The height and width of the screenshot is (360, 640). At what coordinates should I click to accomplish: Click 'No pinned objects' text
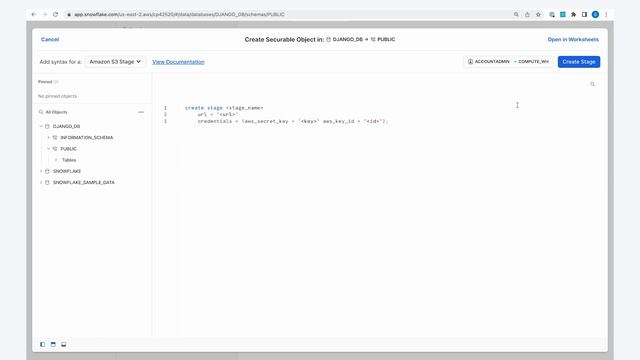[x=57, y=96]
